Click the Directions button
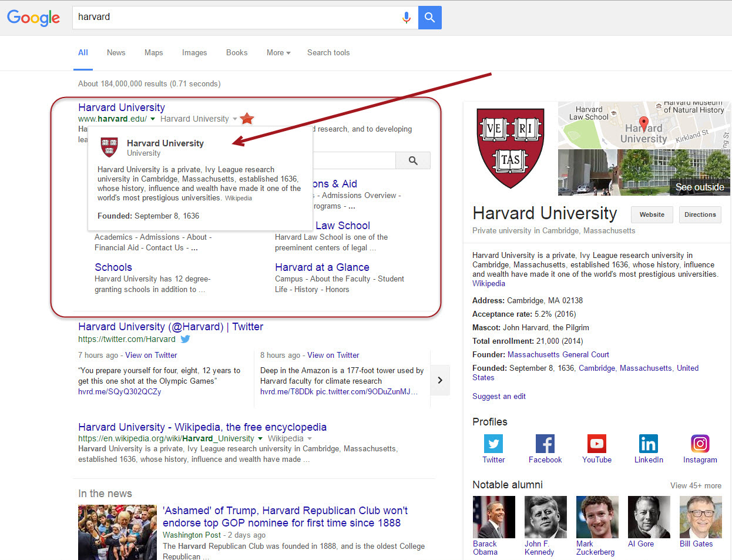This screenshot has height=560, width=732. pyautogui.click(x=700, y=214)
